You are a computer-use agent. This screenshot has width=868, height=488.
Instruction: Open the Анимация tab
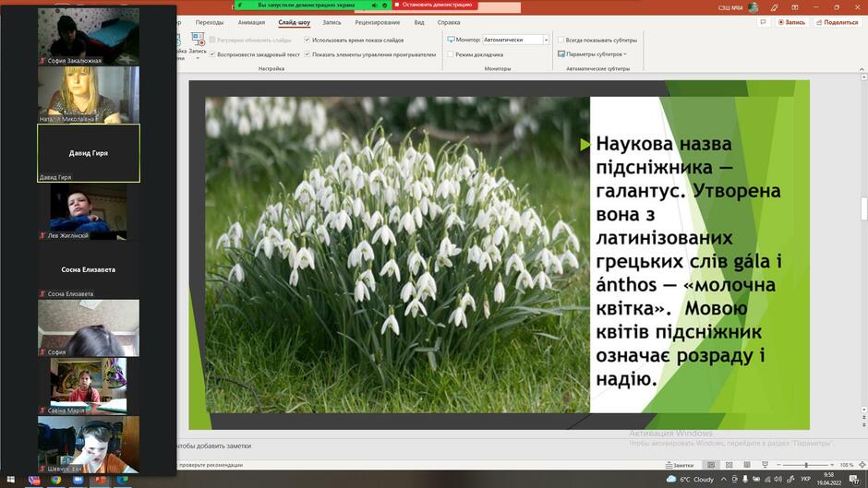pos(251,23)
